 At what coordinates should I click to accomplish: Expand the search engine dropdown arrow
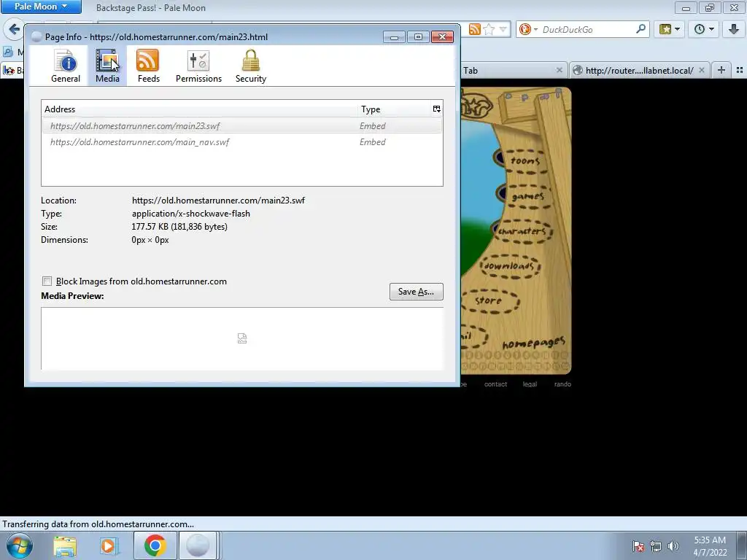535,29
